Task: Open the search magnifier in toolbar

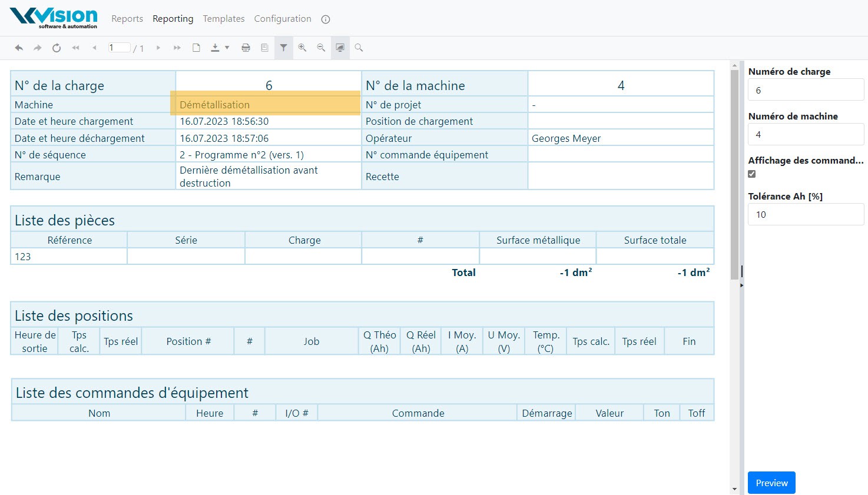Action: 359,48
